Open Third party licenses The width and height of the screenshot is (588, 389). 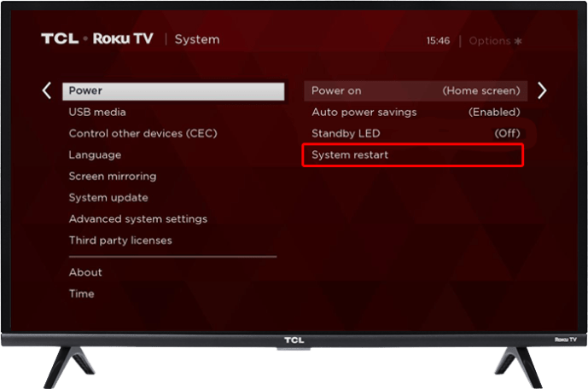pos(120,241)
